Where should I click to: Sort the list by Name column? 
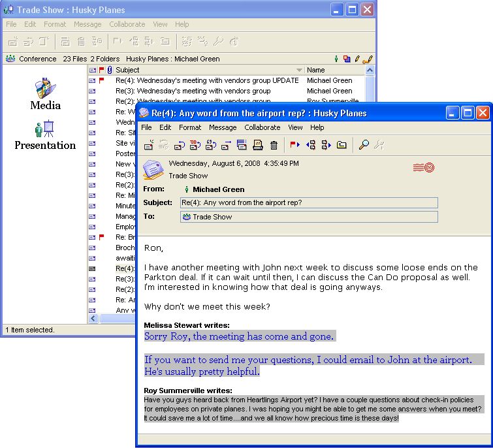point(333,70)
